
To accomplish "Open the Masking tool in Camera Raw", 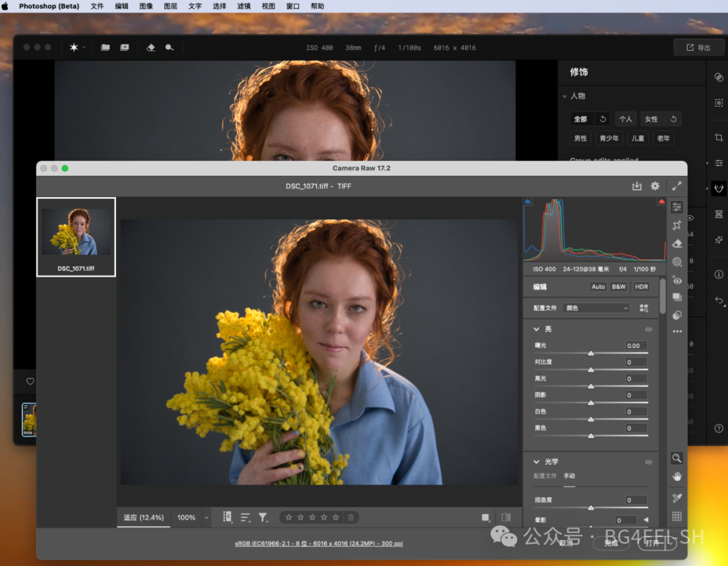I will click(677, 262).
